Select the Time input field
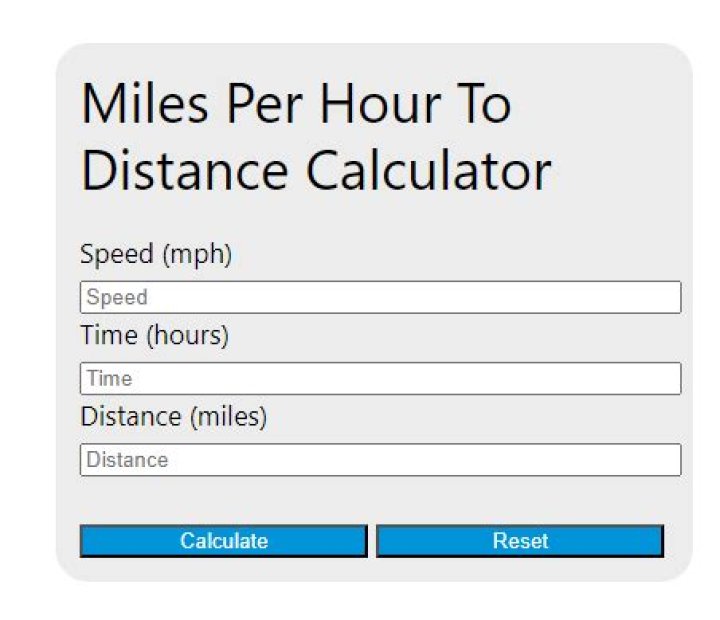The height and width of the screenshot is (620, 720). (x=380, y=378)
